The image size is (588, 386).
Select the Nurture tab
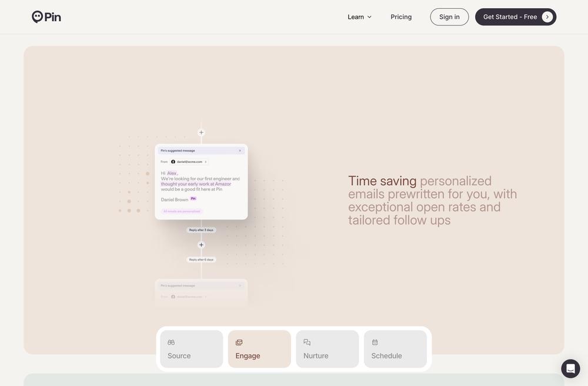pyautogui.click(x=328, y=349)
